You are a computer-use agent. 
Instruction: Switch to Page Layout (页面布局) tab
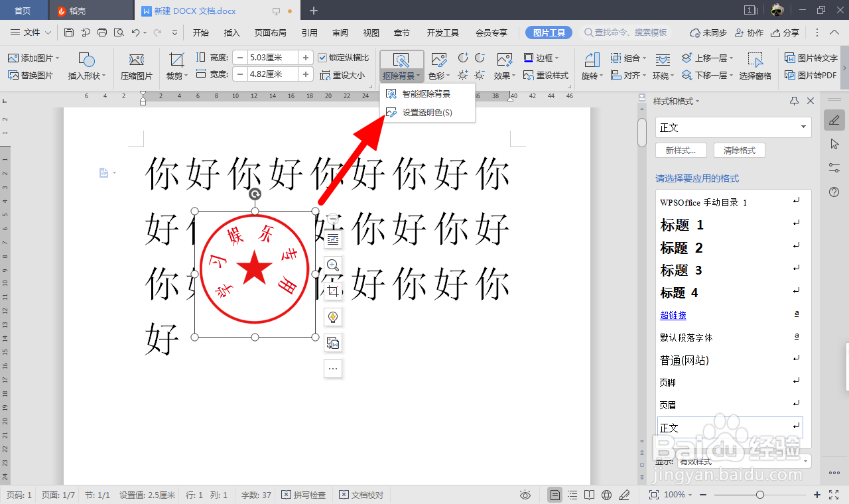tap(271, 32)
